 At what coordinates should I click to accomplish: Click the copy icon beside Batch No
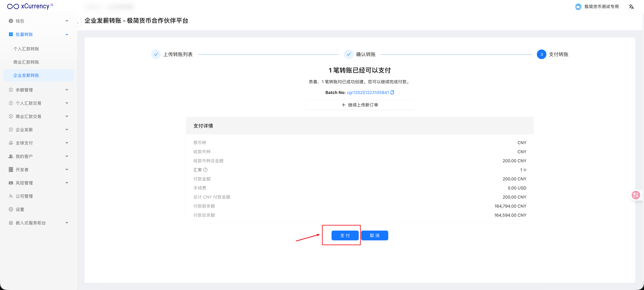click(392, 92)
